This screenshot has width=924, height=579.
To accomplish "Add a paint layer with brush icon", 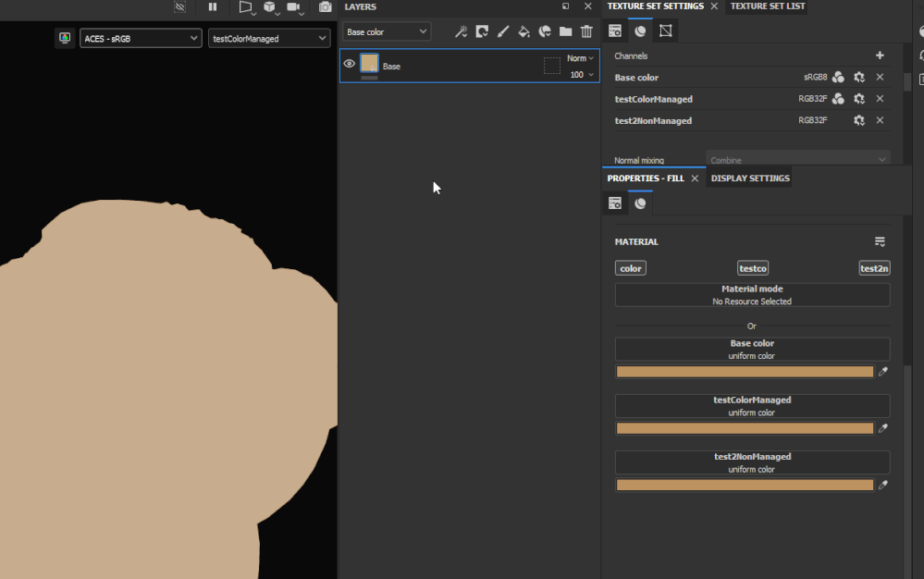I will tap(502, 31).
